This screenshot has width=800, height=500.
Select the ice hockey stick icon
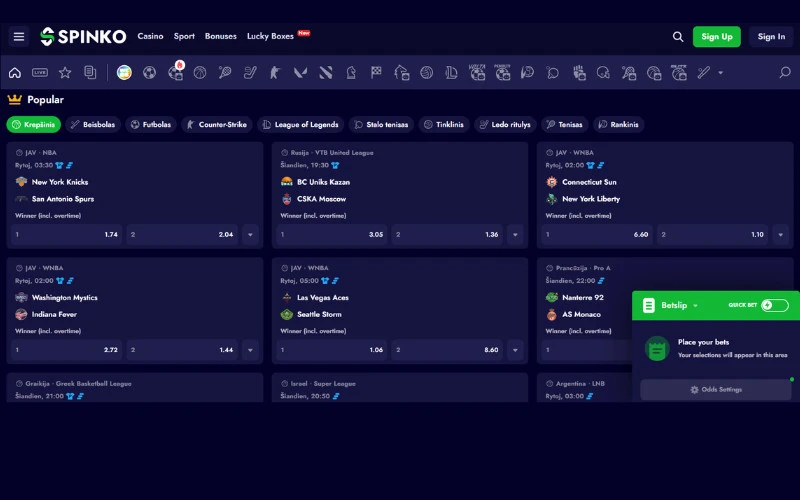(250, 73)
